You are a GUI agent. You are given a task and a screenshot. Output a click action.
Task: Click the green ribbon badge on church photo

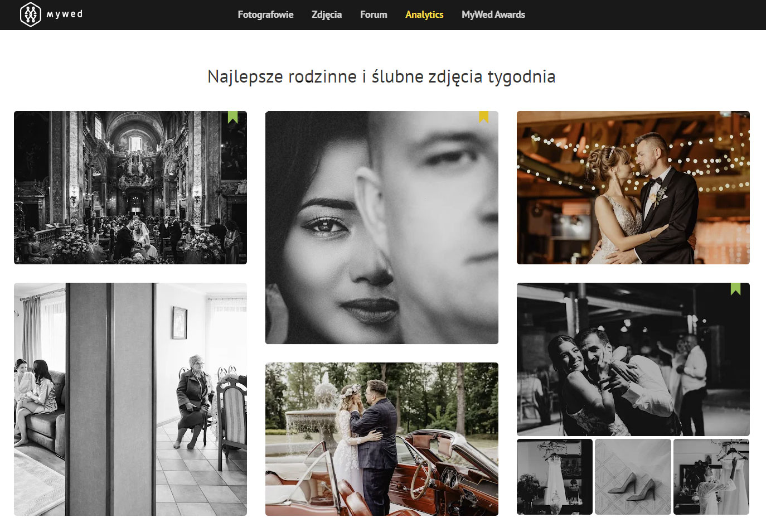pos(233,117)
